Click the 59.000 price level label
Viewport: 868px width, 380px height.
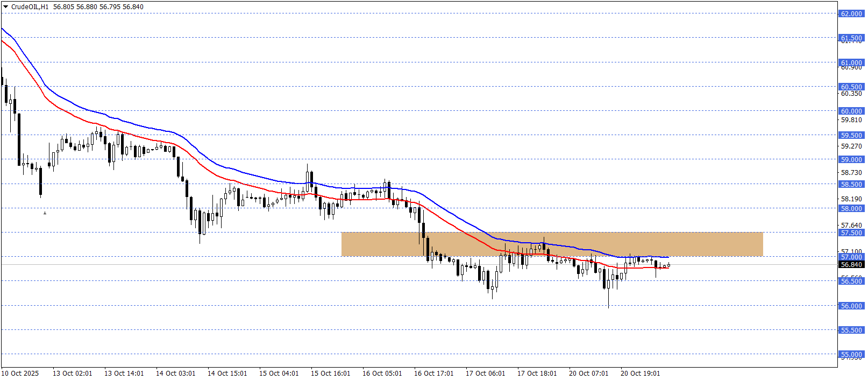(x=851, y=160)
